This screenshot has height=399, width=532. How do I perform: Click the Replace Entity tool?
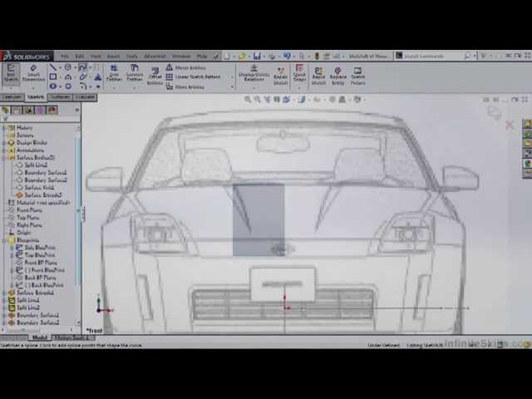[x=338, y=76]
